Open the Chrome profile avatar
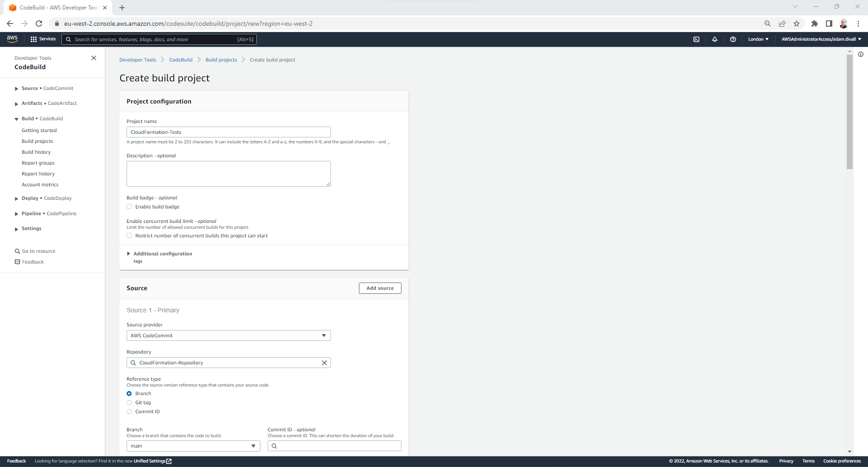 click(x=844, y=24)
